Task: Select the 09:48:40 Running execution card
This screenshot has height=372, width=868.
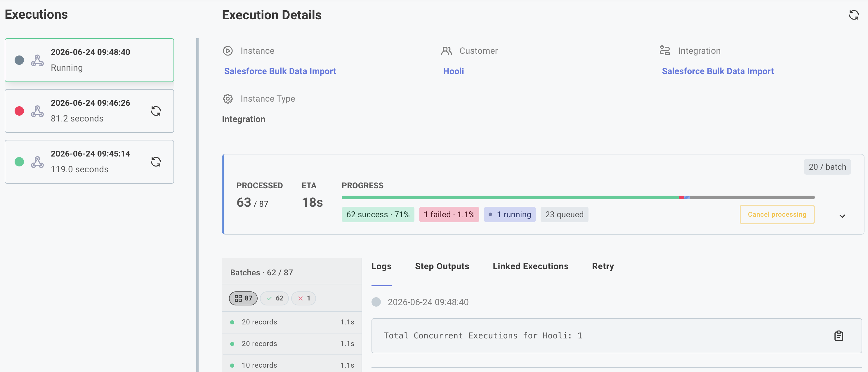Action: pos(89,60)
